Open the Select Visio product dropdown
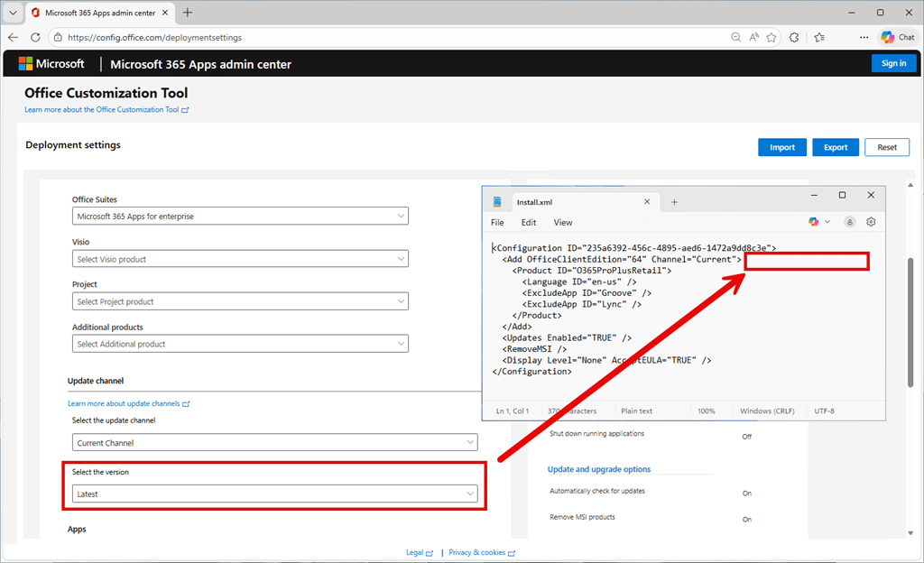Viewport: 924px width, 563px height. click(x=240, y=259)
